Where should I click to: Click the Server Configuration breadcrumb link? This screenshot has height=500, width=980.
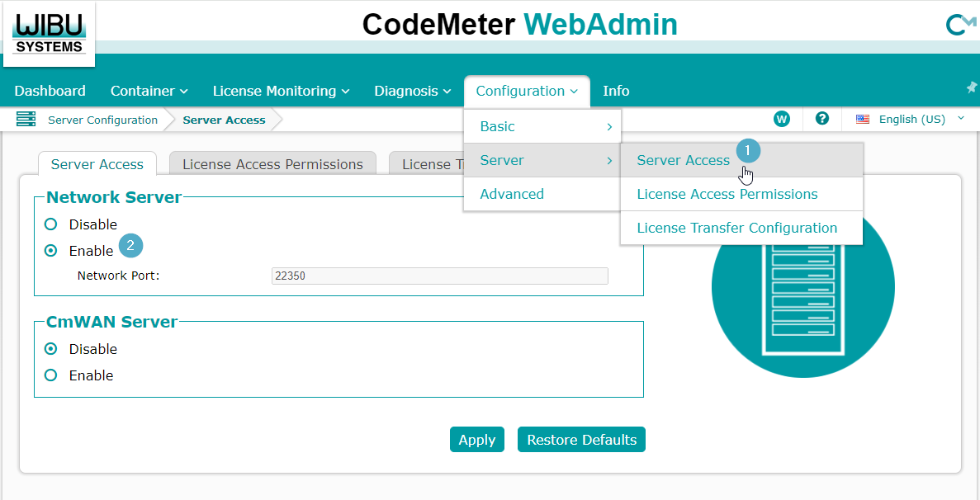[x=102, y=120]
